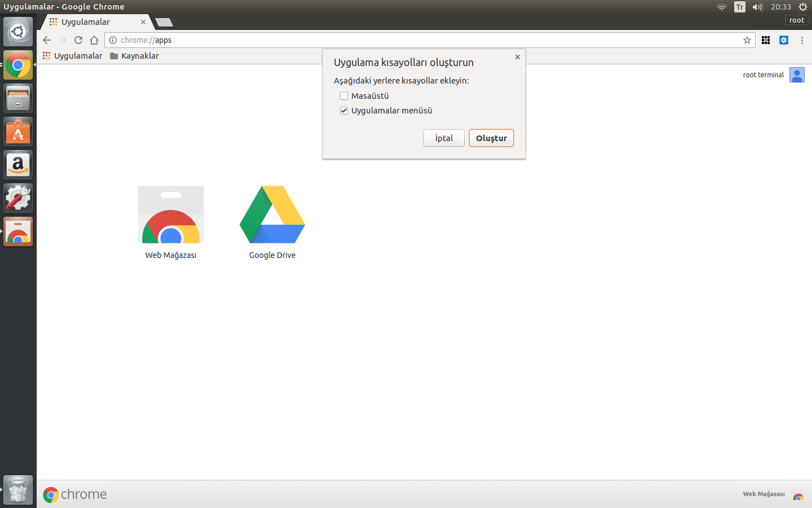Open a new browser tab
The image size is (812, 508).
(x=164, y=22)
